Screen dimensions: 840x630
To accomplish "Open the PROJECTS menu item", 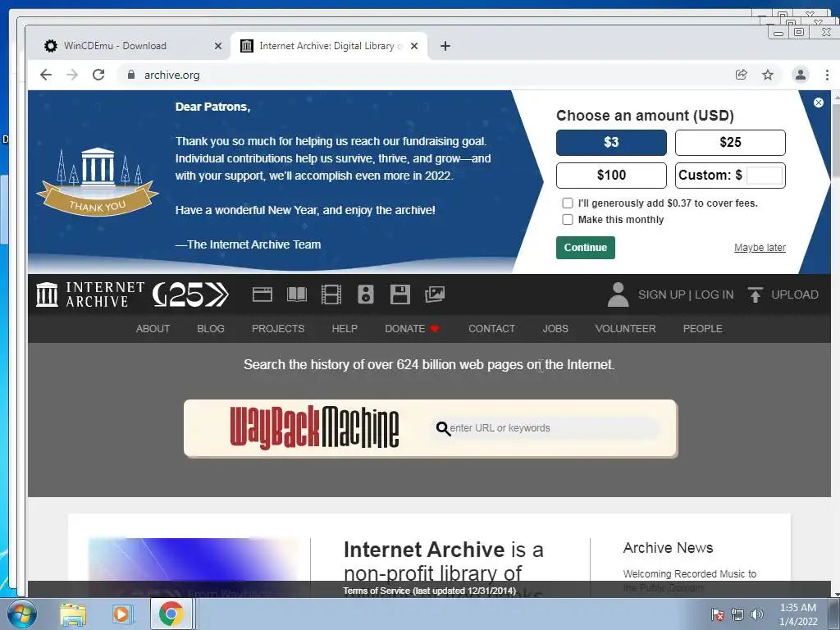I will pos(278,328).
